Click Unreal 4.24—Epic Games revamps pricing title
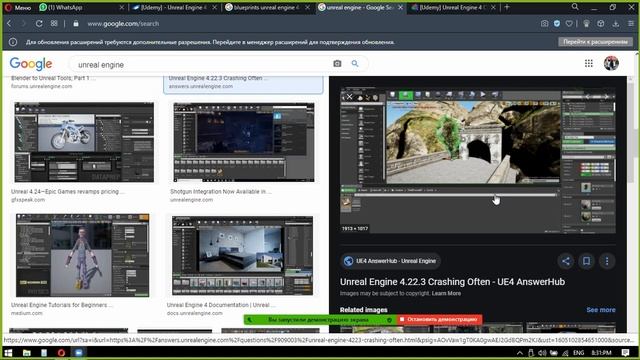The height and width of the screenshot is (360, 640). click(68, 191)
